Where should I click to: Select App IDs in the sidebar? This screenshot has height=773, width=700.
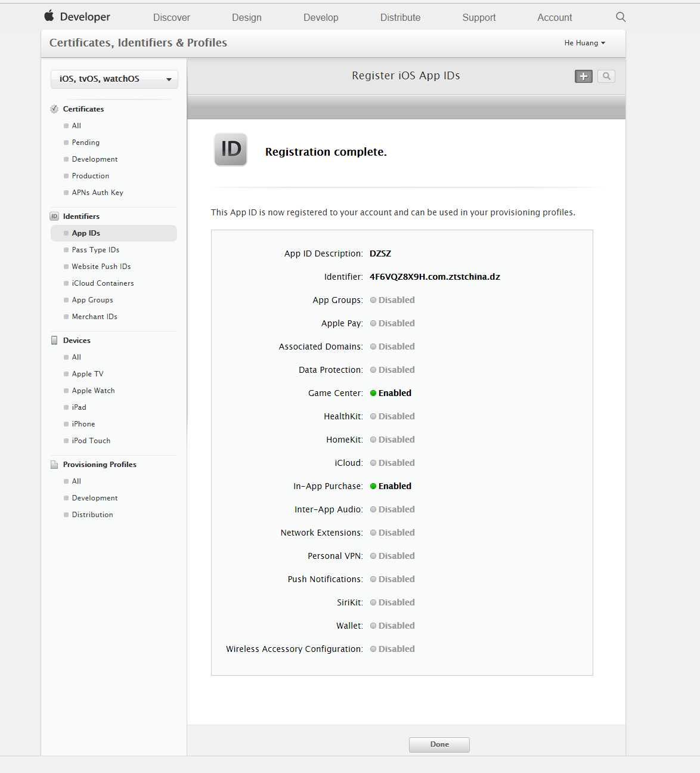tap(114, 233)
